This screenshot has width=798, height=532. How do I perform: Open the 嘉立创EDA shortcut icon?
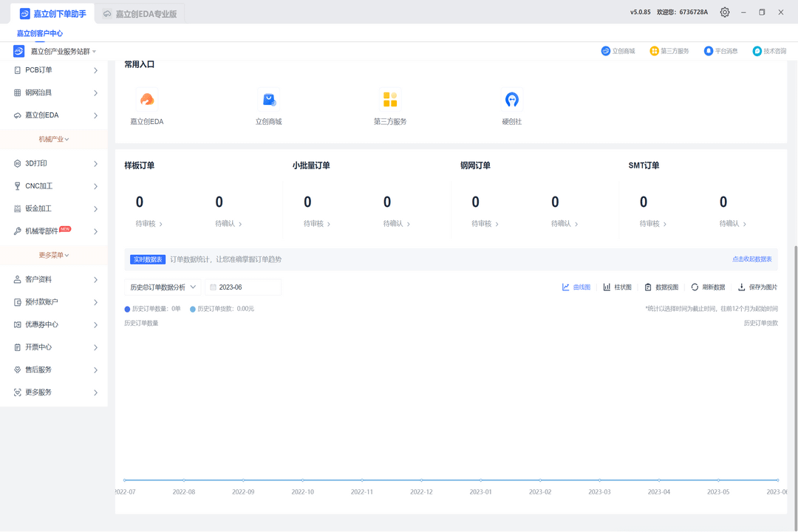tap(146, 99)
